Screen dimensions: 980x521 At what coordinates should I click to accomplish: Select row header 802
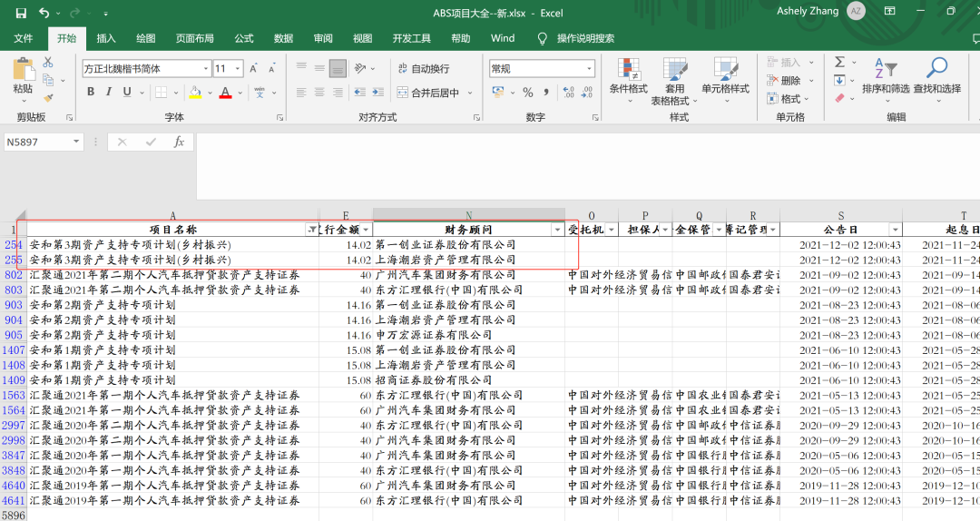click(x=13, y=275)
